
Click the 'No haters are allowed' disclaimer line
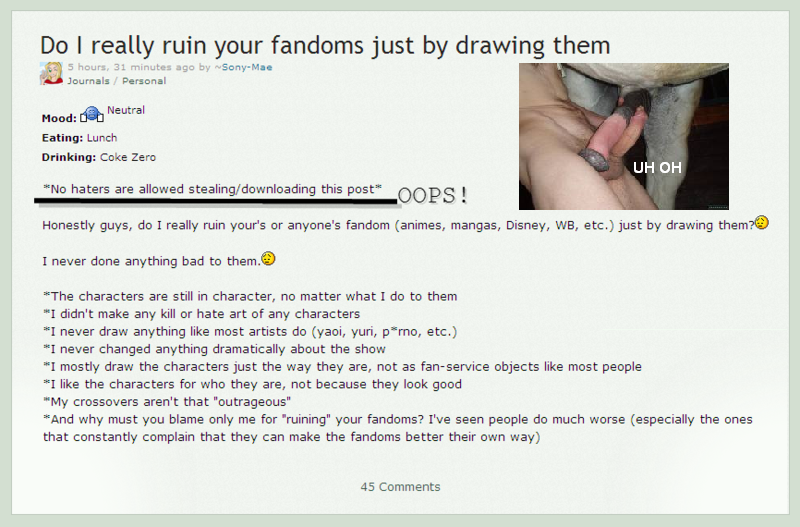212,189
